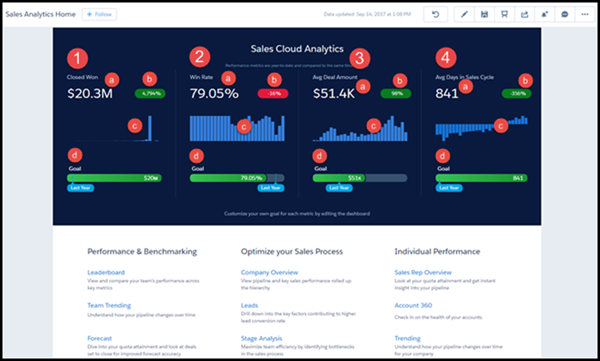Open the Leaderboard link

[x=106, y=273]
